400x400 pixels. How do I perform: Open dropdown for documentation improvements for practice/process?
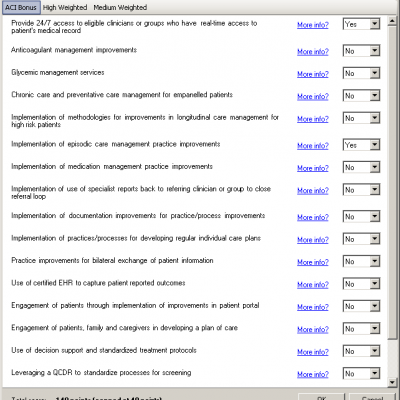pyautogui.click(x=362, y=217)
